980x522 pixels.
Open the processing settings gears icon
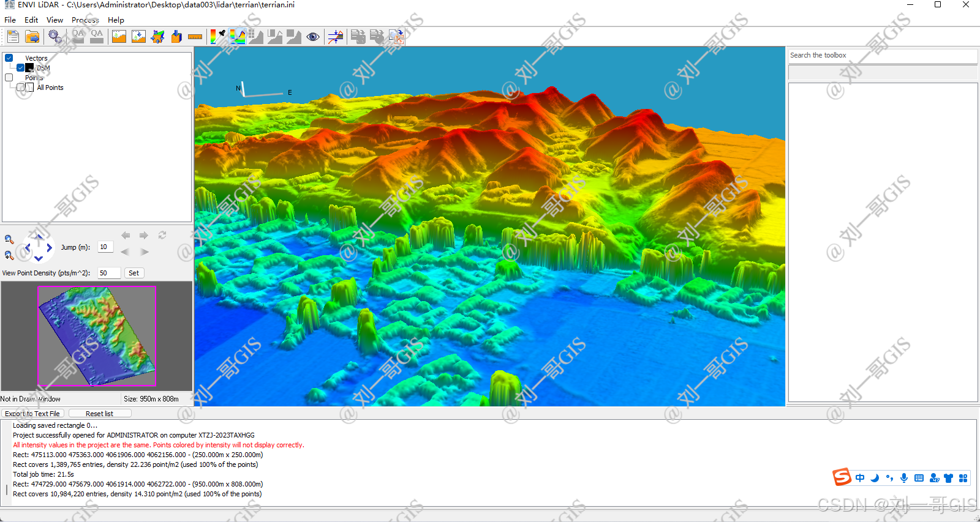click(x=55, y=37)
